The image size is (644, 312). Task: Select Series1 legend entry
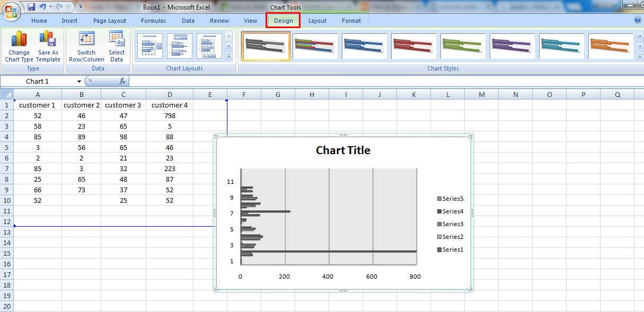coord(451,249)
